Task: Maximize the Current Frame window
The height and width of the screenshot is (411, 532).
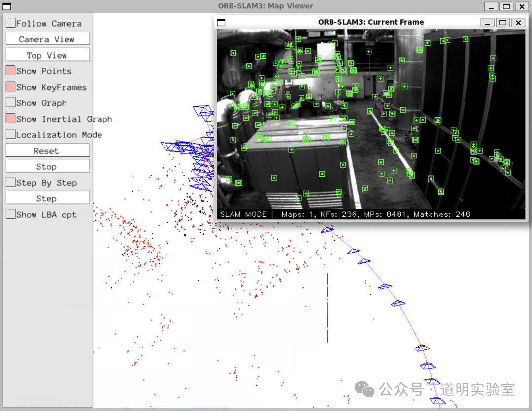Action: [x=502, y=23]
